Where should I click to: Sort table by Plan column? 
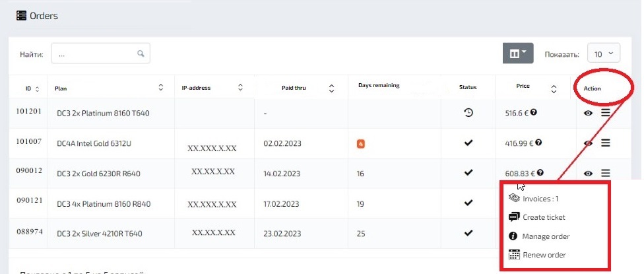[x=161, y=88]
